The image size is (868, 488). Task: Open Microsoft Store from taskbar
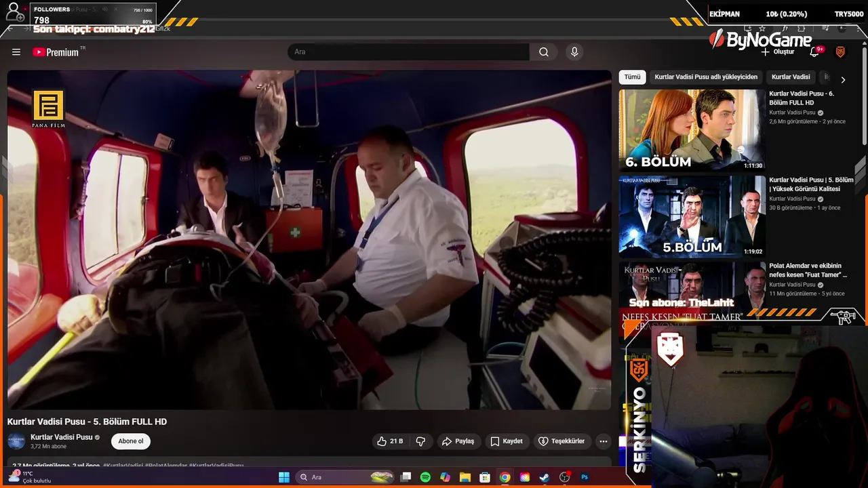pyautogui.click(x=485, y=477)
